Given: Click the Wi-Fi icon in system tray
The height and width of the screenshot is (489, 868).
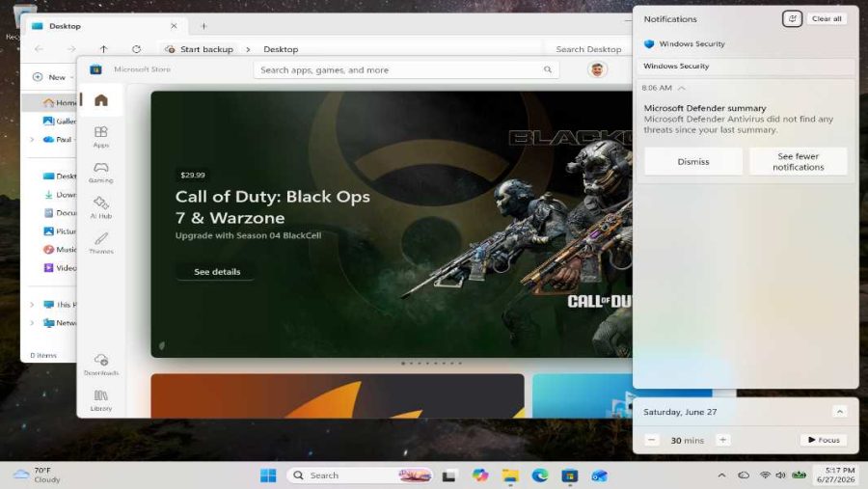Looking at the screenshot, I should (x=765, y=475).
